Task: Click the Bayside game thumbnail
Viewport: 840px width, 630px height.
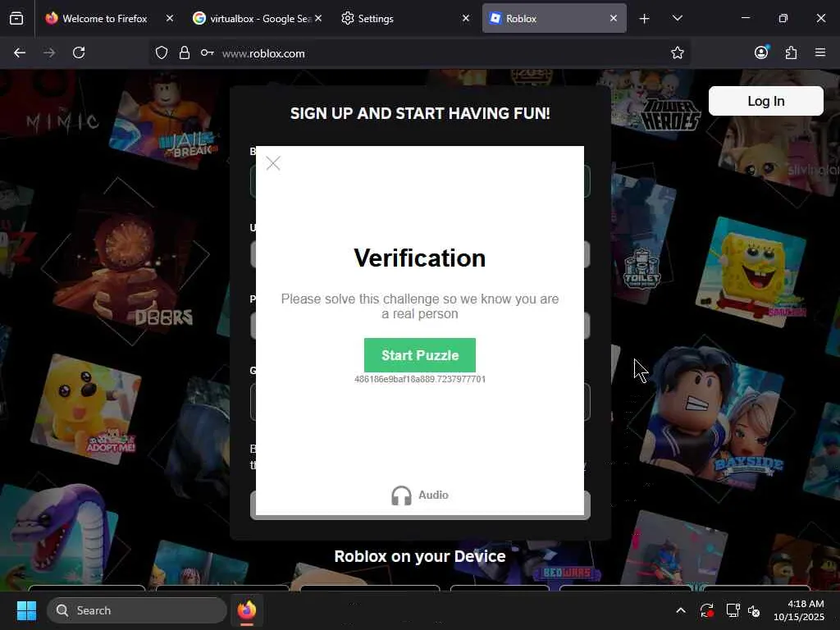Action: point(712,418)
